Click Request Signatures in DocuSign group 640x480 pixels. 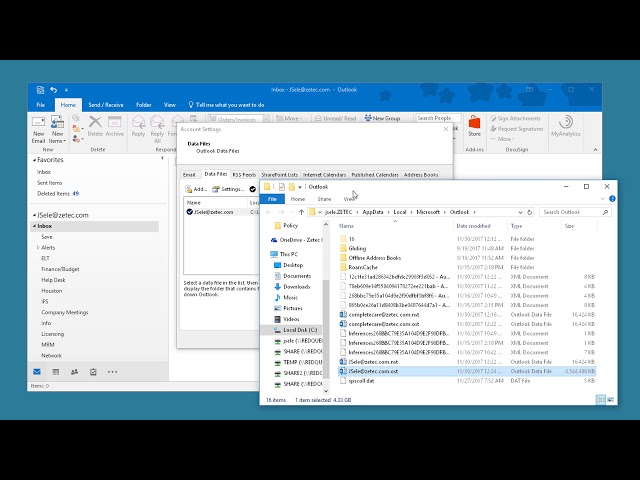pos(517,129)
